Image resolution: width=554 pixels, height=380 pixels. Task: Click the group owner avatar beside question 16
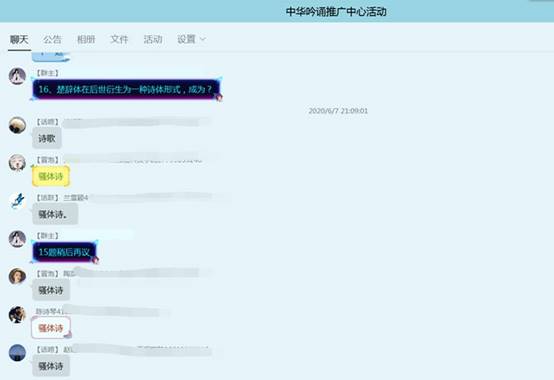[x=17, y=76]
